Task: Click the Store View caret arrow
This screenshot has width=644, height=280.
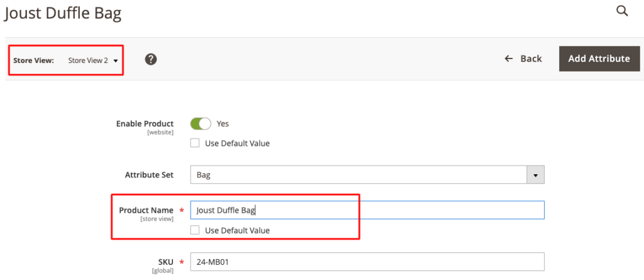Action: pos(116,61)
